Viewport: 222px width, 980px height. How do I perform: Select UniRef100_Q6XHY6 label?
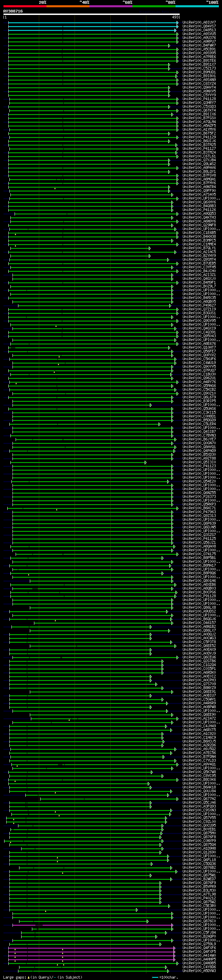(x=199, y=202)
